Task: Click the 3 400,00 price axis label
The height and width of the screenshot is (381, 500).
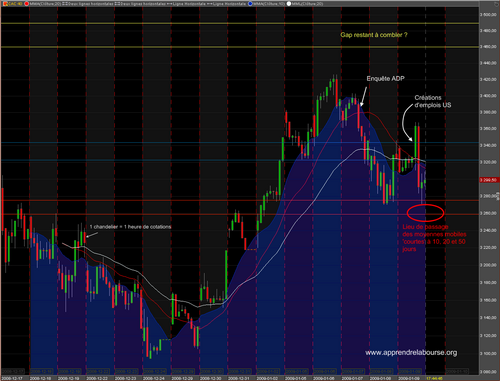Action: click(x=488, y=96)
